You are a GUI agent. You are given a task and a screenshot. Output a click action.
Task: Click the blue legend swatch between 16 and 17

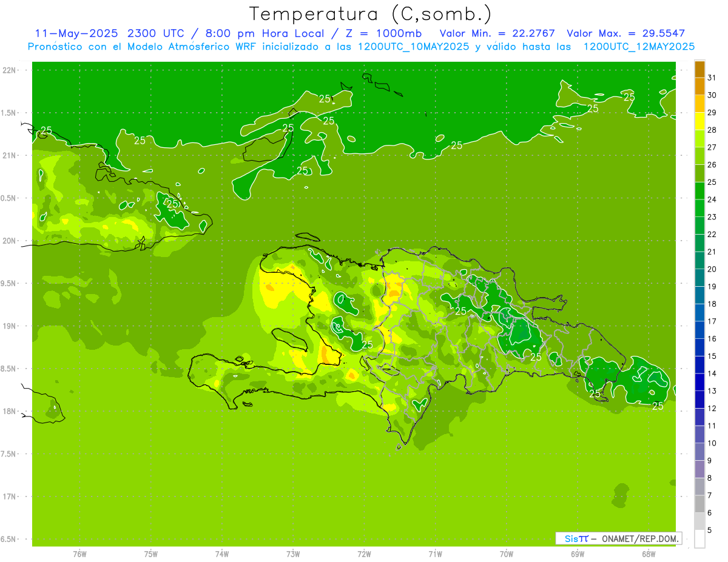699,330
